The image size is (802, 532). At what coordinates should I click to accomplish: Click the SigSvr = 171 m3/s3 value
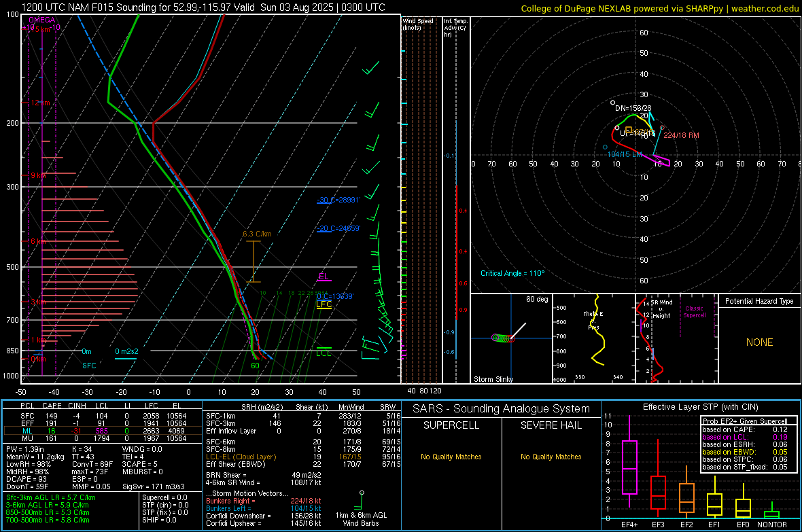[x=154, y=486]
